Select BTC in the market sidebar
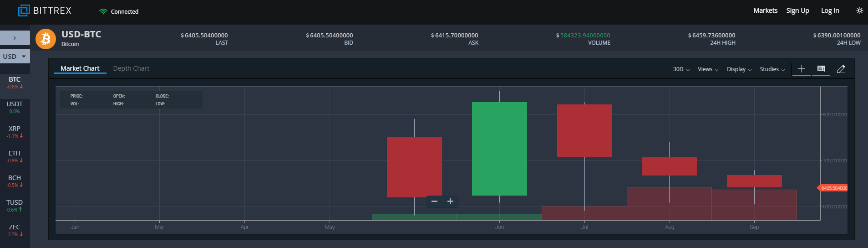Image resolution: width=868 pixels, height=248 pixels. click(15, 83)
